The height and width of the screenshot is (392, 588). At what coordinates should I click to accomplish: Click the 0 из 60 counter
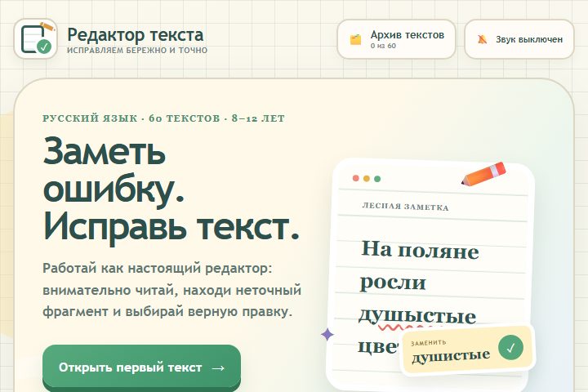point(383,46)
